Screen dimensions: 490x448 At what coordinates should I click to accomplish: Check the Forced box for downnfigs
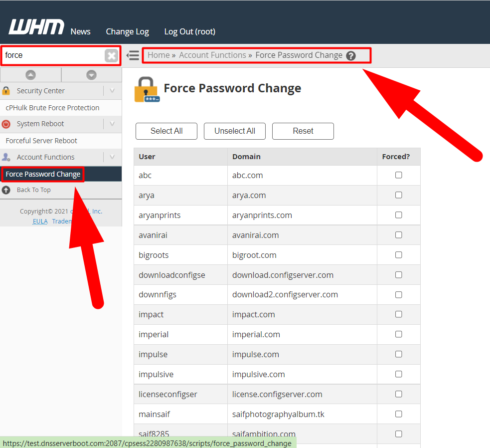point(398,295)
